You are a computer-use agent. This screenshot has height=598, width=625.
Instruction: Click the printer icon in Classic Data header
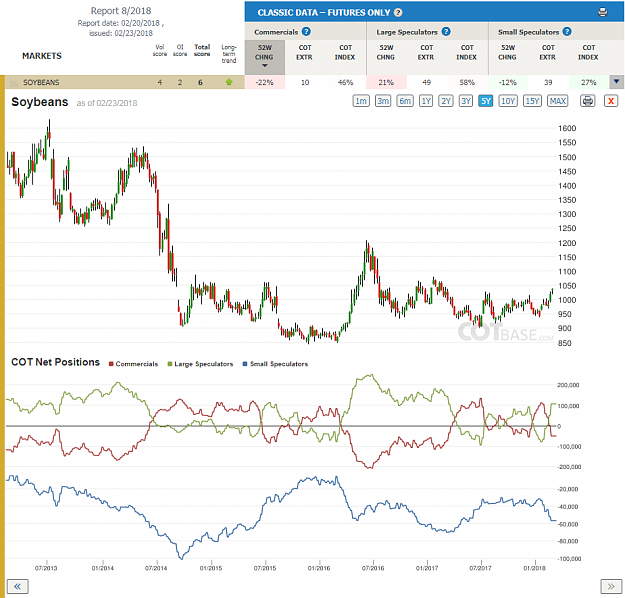[x=603, y=12]
